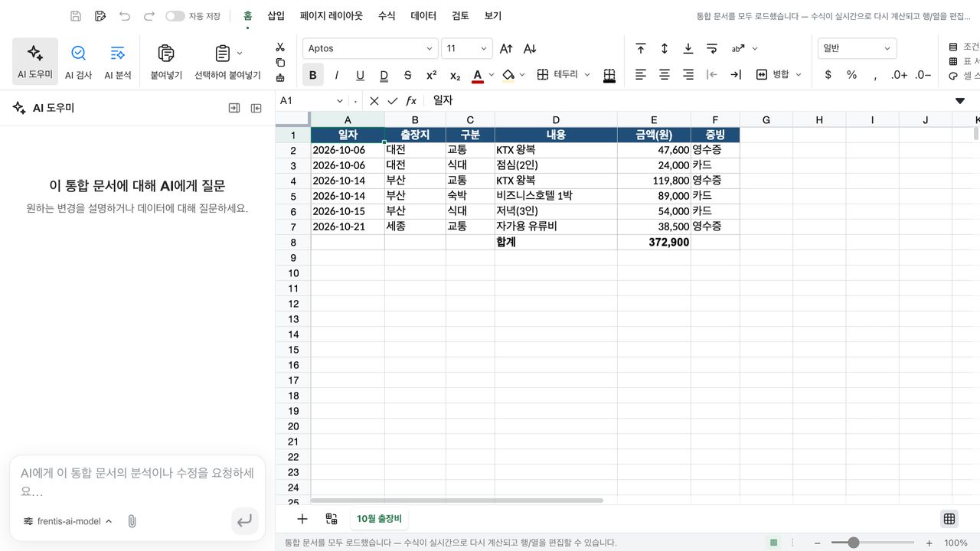Open the font size 11 dropdown
This screenshot has height=551, width=980.
466,48
